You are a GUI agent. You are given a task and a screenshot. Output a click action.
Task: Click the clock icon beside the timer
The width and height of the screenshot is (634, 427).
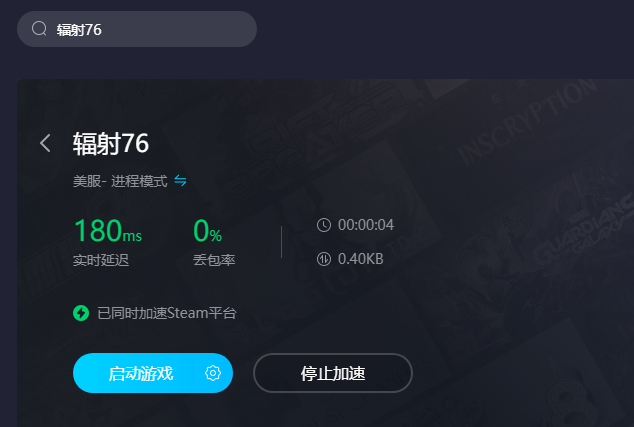click(323, 225)
